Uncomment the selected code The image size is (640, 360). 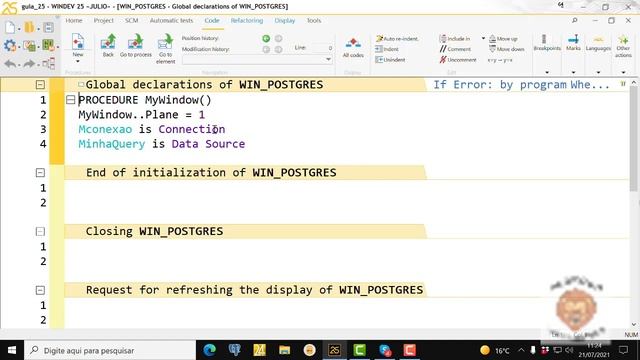458,60
